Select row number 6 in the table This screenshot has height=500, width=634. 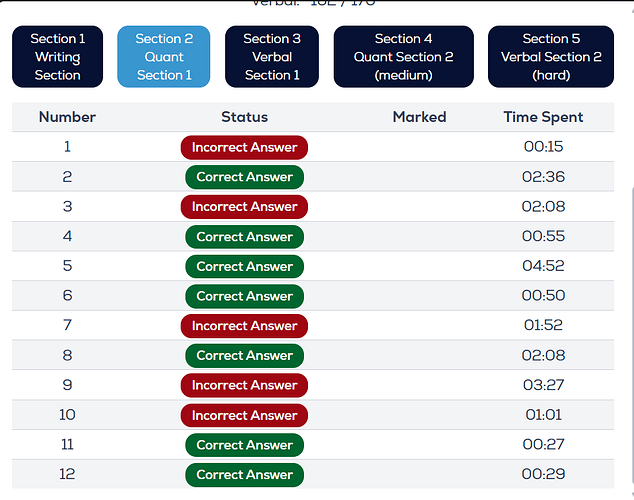pos(313,295)
